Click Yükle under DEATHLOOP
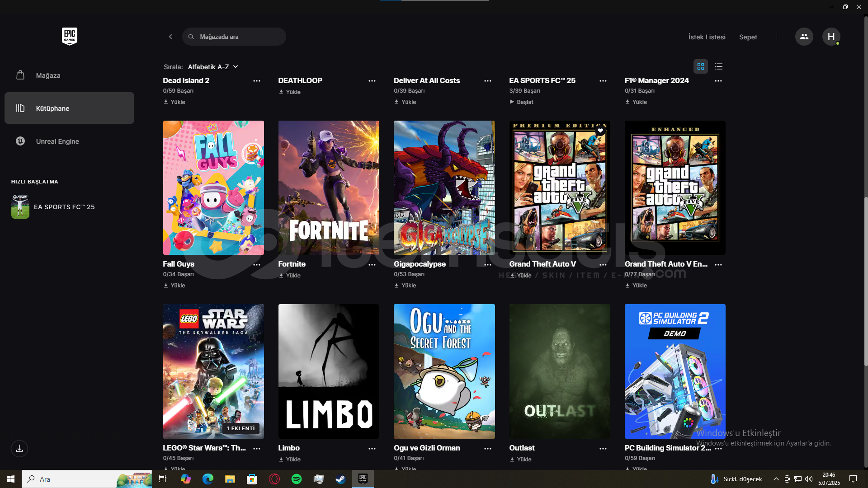868x488 pixels. 290,92
